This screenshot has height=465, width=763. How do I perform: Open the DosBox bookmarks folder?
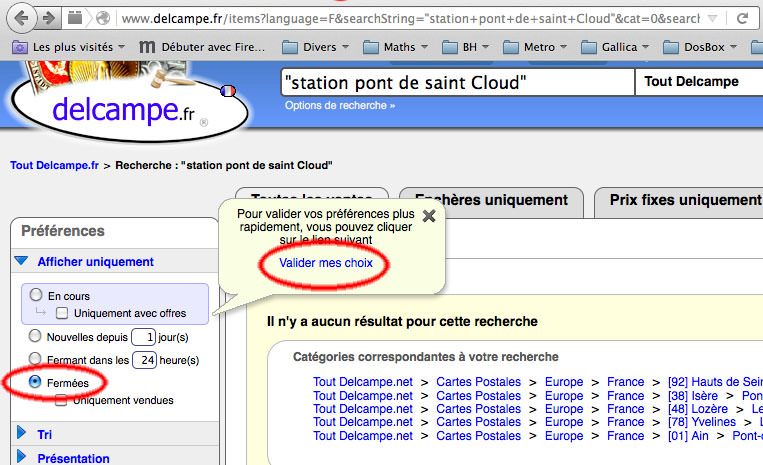pos(700,47)
